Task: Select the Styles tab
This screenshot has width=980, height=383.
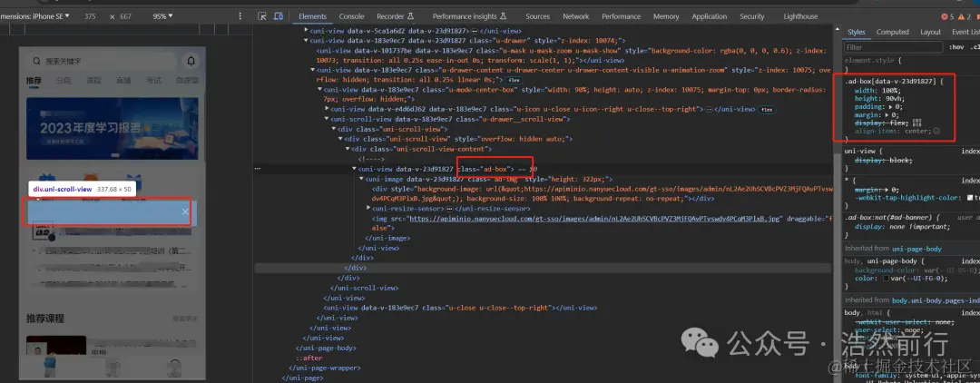Action: click(857, 32)
